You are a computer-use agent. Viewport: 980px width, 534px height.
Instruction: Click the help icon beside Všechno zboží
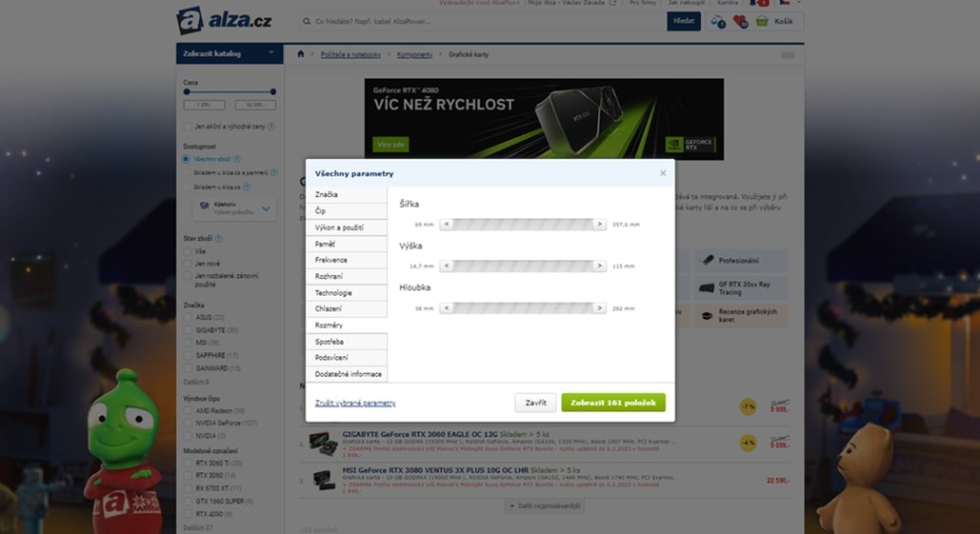coord(237,159)
